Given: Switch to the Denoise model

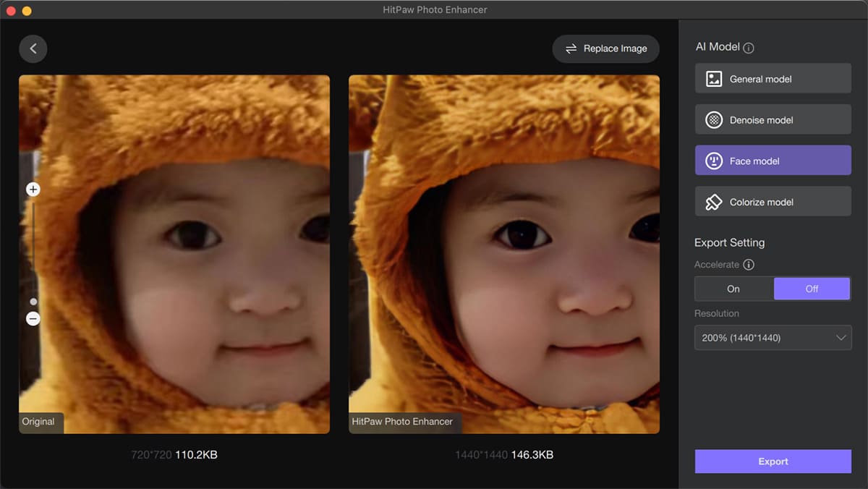Looking at the screenshot, I should tap(773, 120).
